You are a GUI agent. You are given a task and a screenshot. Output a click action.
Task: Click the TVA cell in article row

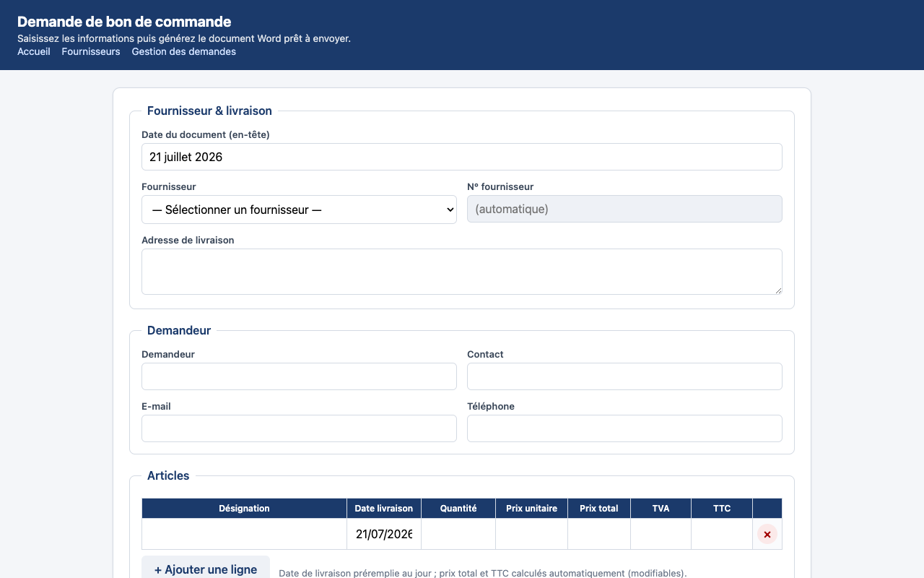tap(661, 534)
